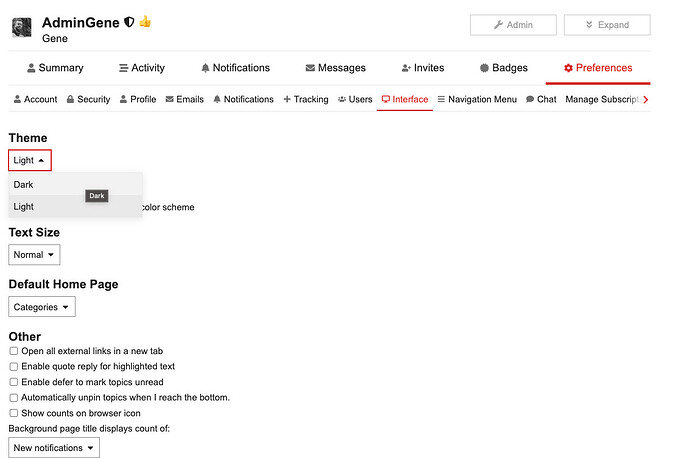Viewport: 690px width, 458px height.
Task: Switch to the main Notifications tab
Action: (235, 68)
